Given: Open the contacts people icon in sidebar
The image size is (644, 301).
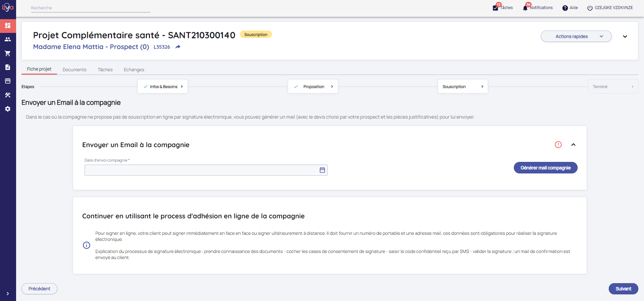Looking at the screenshot, I should click(8, 39).
